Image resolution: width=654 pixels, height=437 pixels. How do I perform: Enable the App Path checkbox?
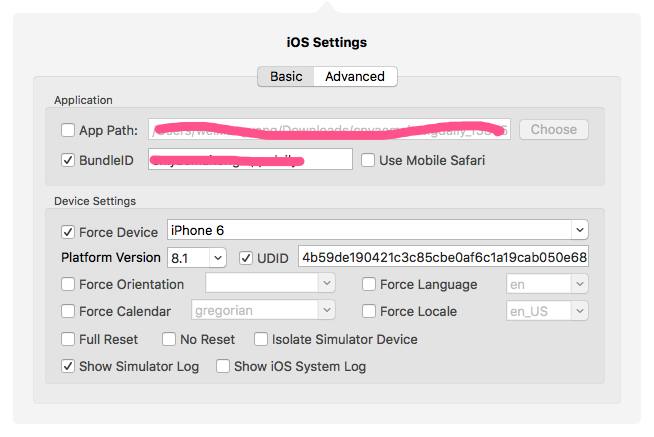(68, 130)
